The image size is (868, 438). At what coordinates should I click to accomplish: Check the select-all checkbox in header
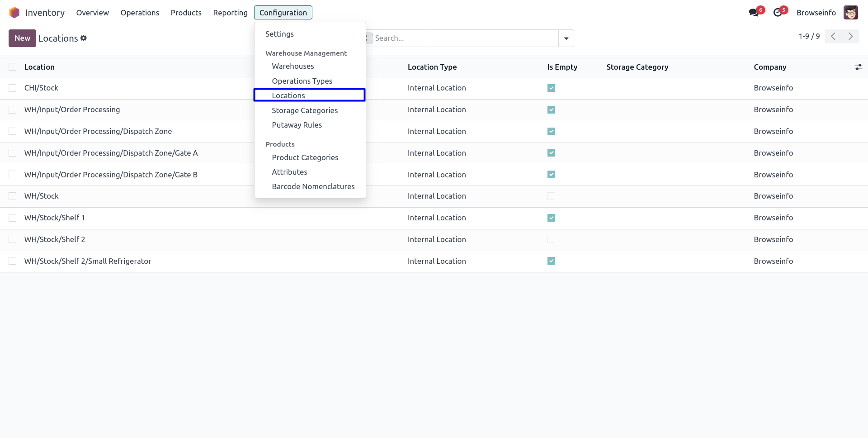(x=13, y=67)
